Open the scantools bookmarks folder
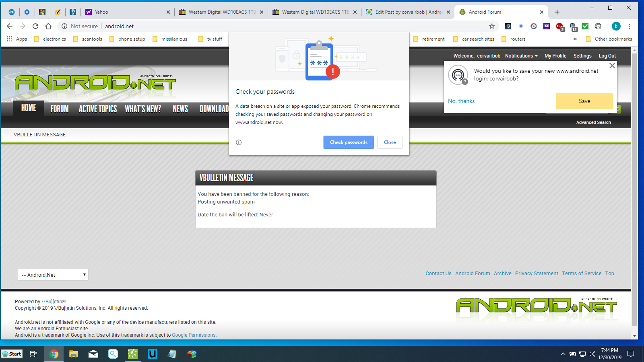Image resolution: width=644 pixels, height=362 pixels. coord(88,39)
